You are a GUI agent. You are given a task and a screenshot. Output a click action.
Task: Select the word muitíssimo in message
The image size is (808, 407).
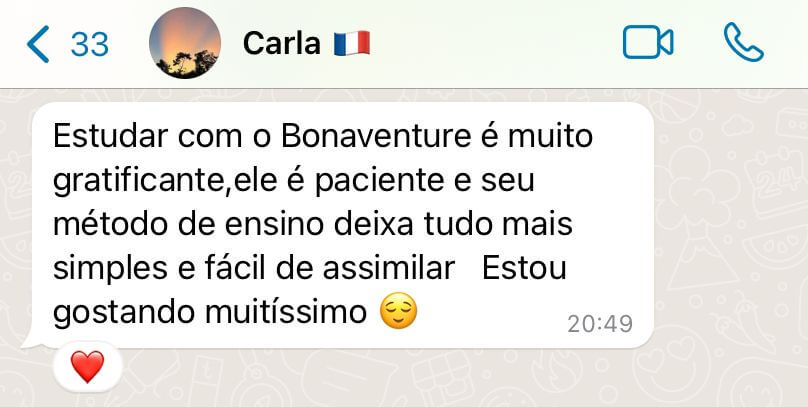pyautogui.click(x=285, y=312)
